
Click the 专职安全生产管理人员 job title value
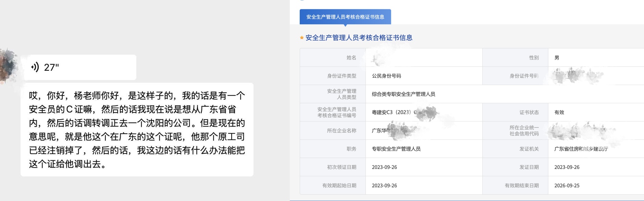pos(396,149)
